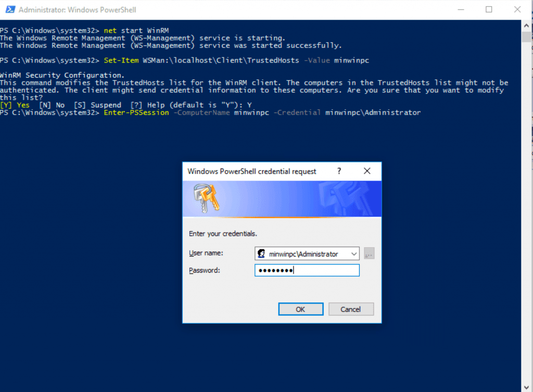533x392 pixels.
Task: Open the User name dropdown arrow
Action: coord(354,254)
